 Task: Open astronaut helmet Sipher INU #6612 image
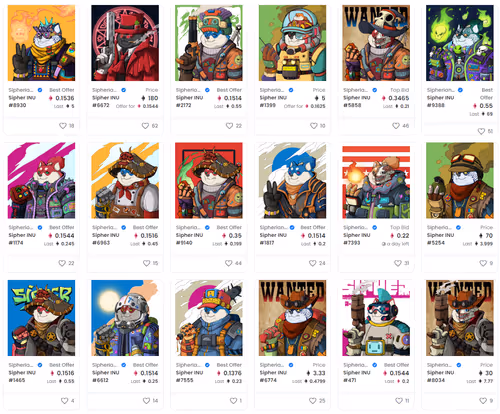[125, 318]
